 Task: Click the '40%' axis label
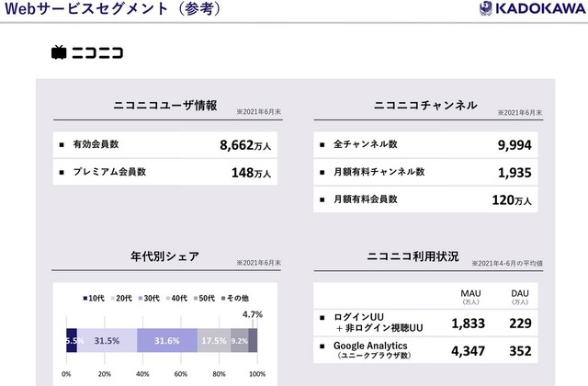142,374
